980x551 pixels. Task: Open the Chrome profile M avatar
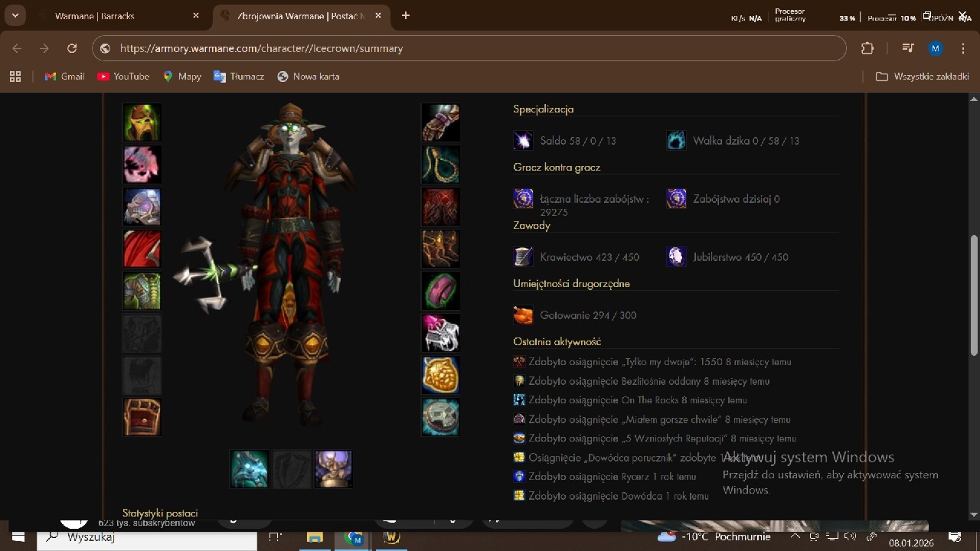(935, 48)
